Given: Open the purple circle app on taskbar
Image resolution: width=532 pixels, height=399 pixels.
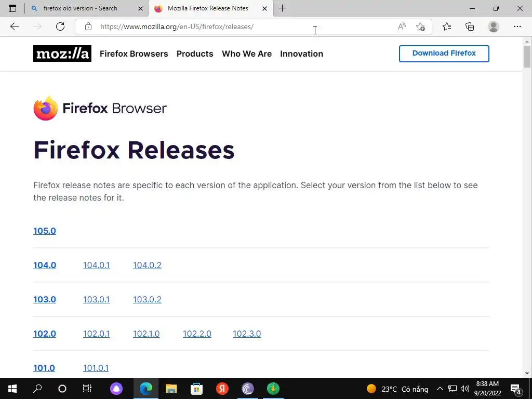Looking at the screenshot, I should click(x=116, y=389).
